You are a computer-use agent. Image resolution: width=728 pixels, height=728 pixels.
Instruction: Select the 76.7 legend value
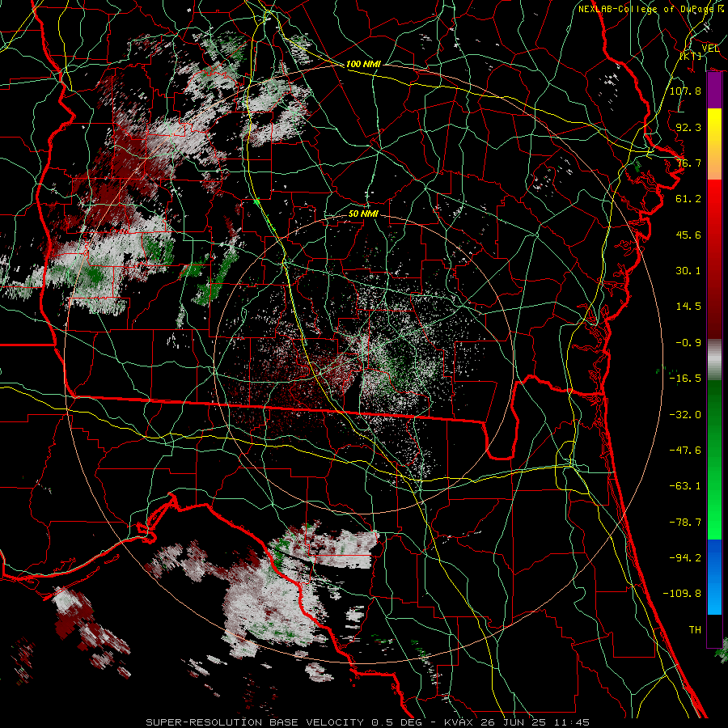coord(688,163)
